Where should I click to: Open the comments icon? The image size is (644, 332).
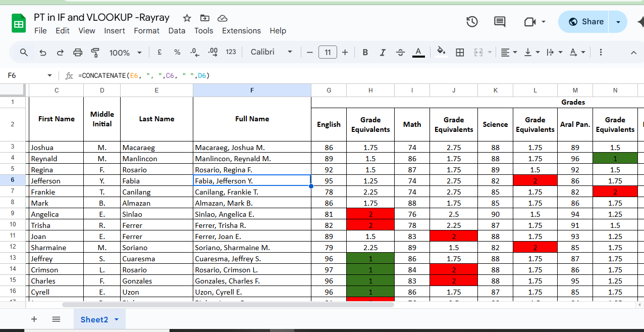click(x=500, y=22)
